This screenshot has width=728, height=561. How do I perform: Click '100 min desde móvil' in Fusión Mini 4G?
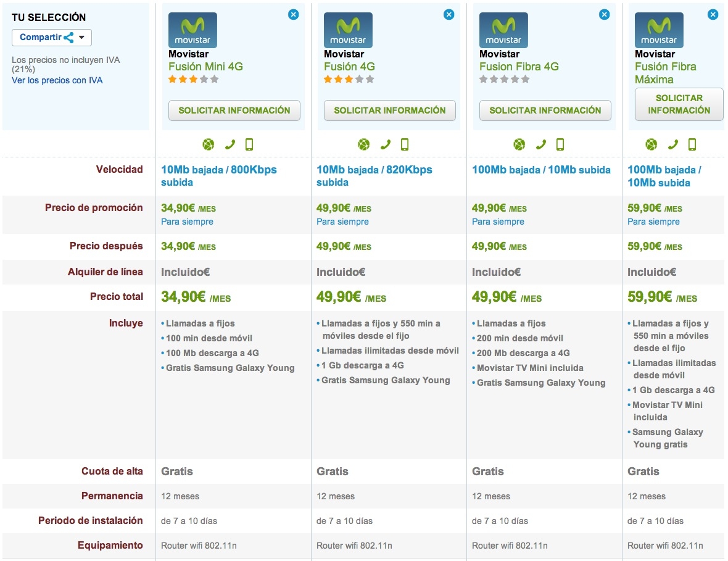coord(209,339)
